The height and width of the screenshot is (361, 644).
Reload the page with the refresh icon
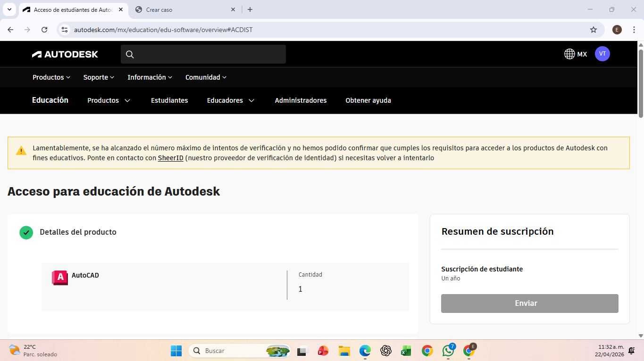pos(44,30)
